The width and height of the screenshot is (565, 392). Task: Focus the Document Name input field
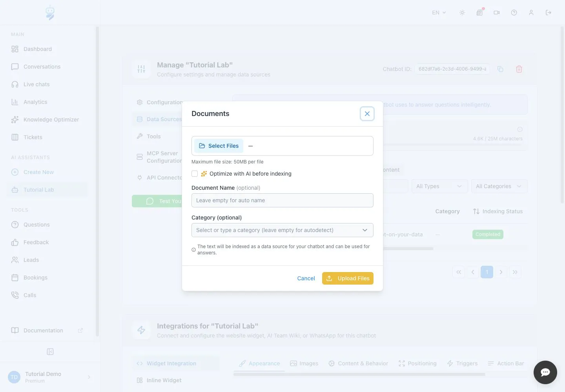[x=282, y=200]
